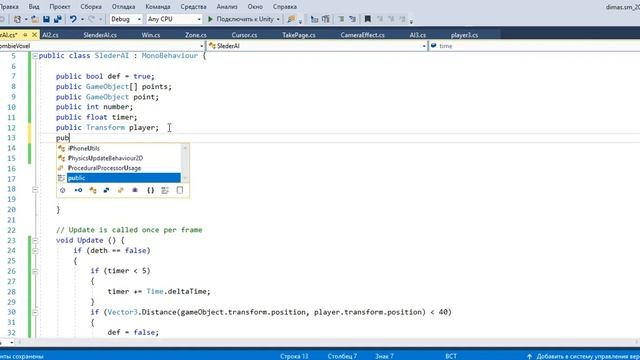
Task: Click the source control up-arrow icon
Action: tap(529, 356)
